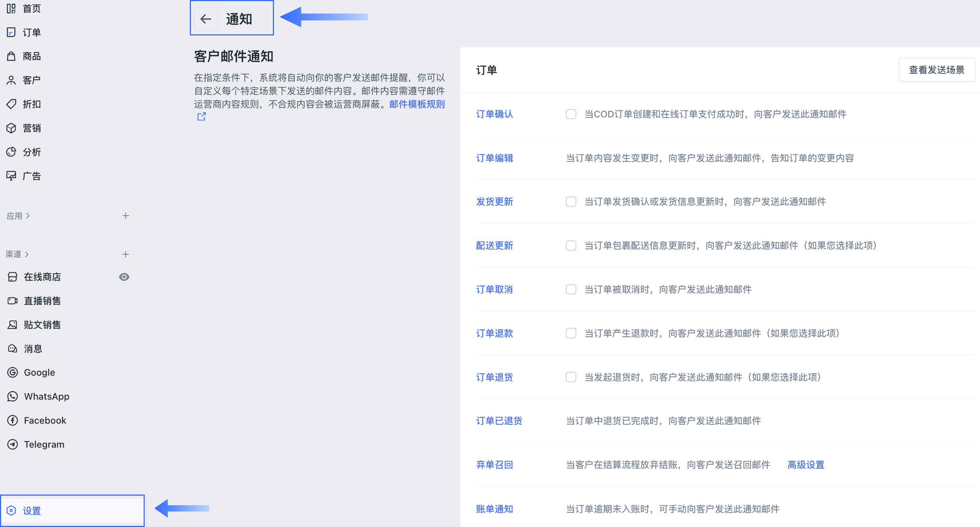980x527 pixels.
Task: Open the 订单退货 template link
Action: point(494,377)
